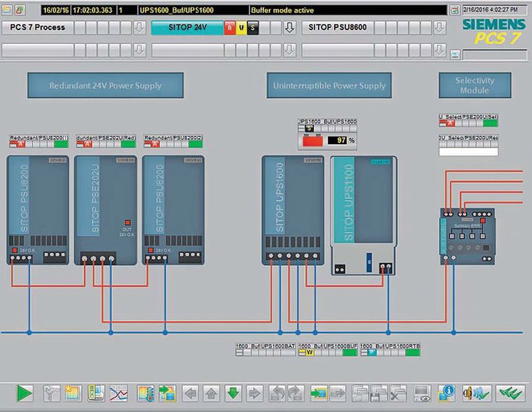Navigate right with the gray right arrow
Viewport: 532px width, 412px height.
254,393
